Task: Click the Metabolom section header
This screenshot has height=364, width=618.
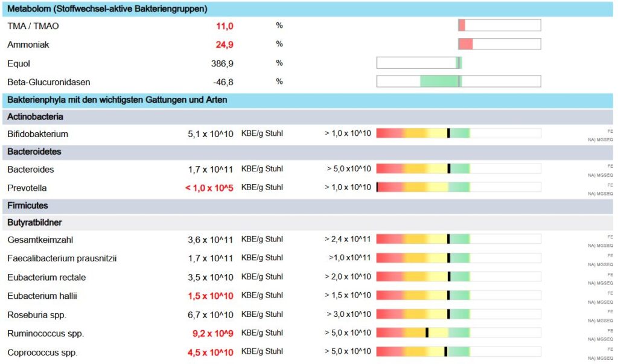Action: tap(107, 9)
